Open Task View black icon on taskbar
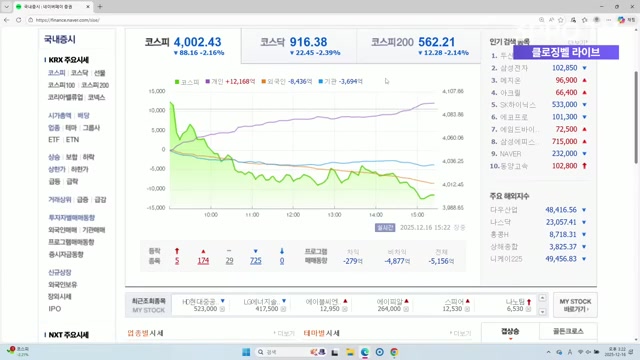 coord(335,352)
